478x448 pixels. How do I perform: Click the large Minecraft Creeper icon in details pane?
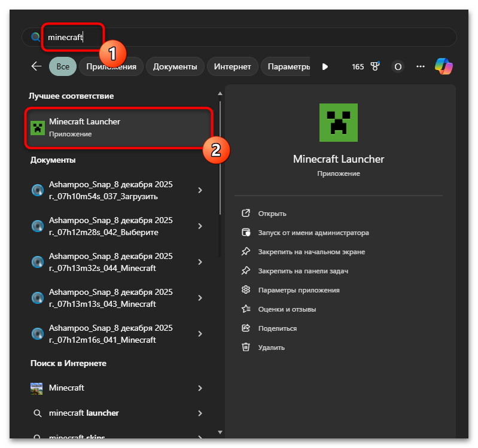(x=339, y=123)
